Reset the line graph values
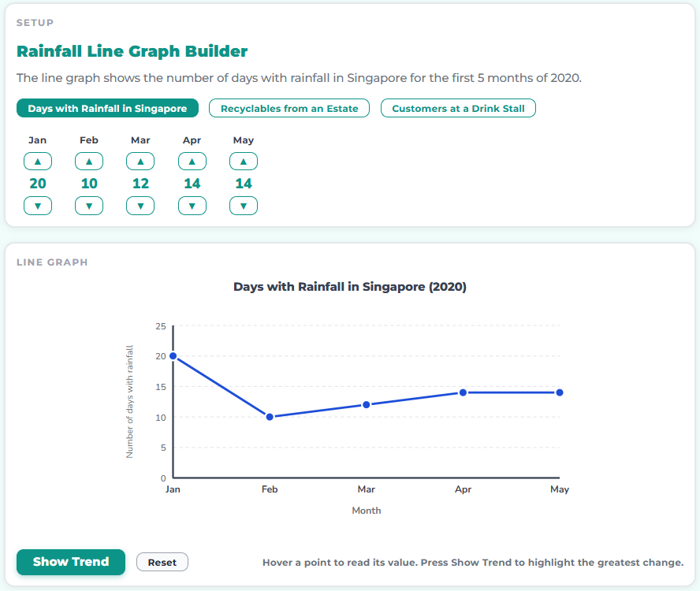700x591 pixels. pyautogui.click(x=162, y=562)
